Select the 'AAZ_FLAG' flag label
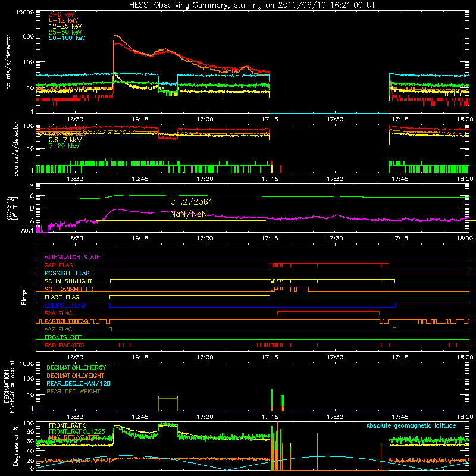This screenshot has width=476, height=476. point(58,330)
